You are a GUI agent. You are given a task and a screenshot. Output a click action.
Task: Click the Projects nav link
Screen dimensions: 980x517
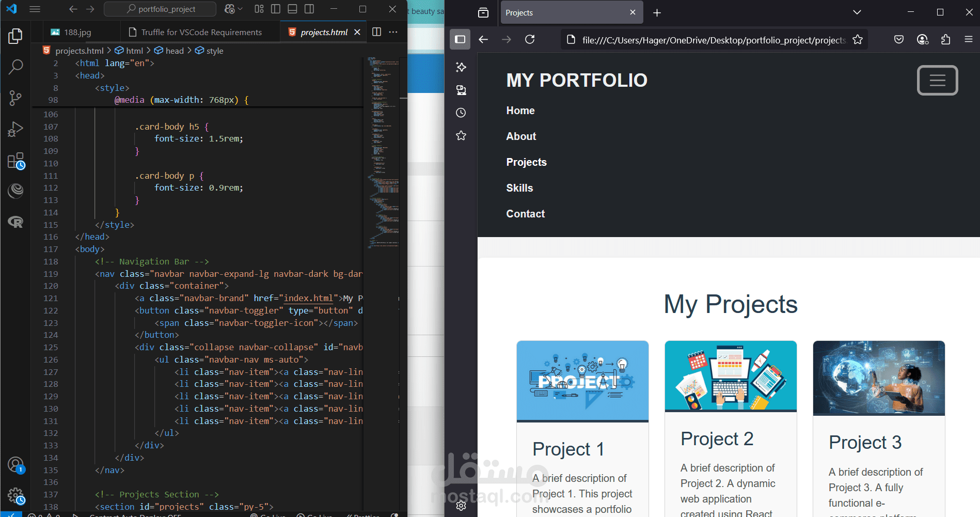(526, 162)
